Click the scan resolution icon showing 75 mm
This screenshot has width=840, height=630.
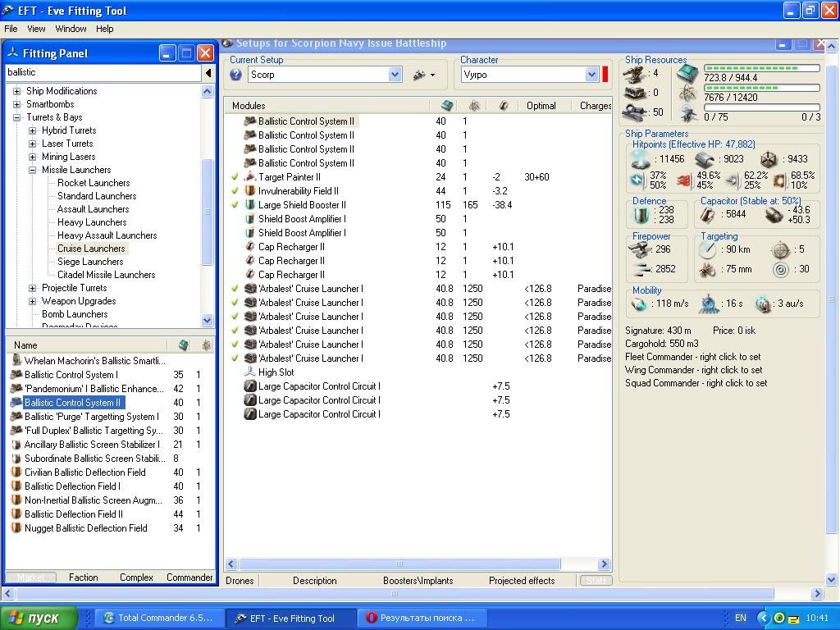coord(708,269)
